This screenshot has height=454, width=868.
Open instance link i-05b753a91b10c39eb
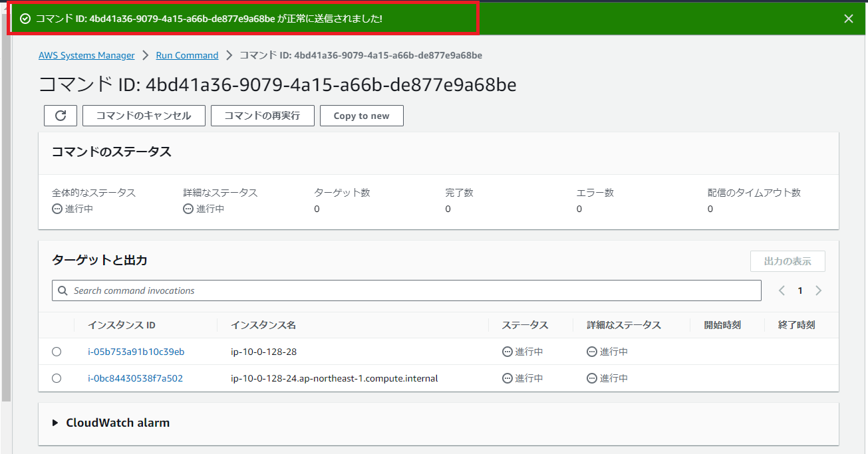(x=136, y=352)
